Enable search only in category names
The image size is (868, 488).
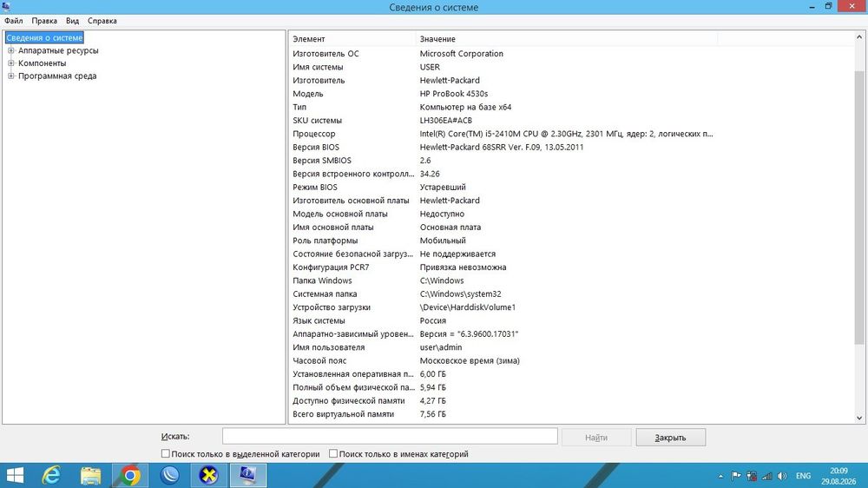333,453
